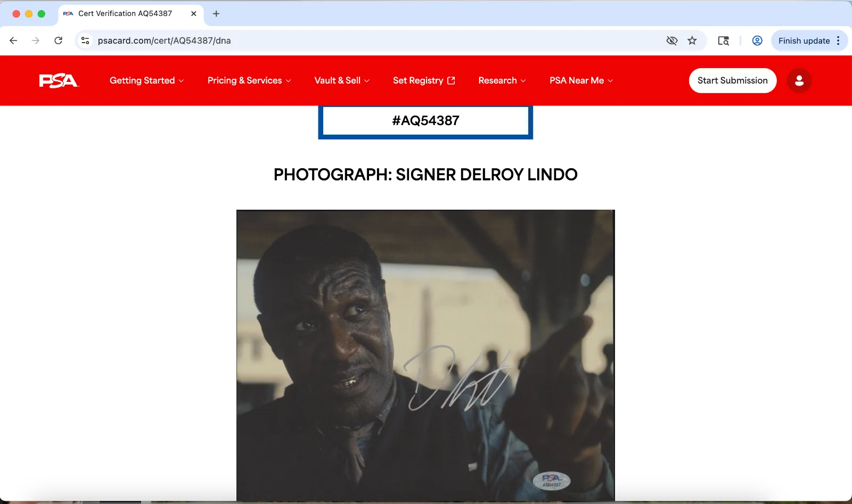The image size is (852, 504).
Task: Click the tracking protection eye icon
Action: (x=672, y=40)
